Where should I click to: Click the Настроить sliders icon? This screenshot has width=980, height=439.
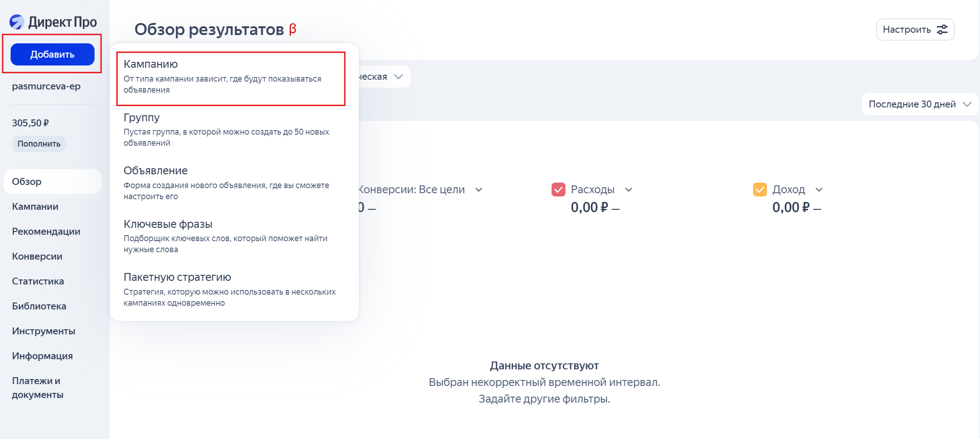click(942, 30)
